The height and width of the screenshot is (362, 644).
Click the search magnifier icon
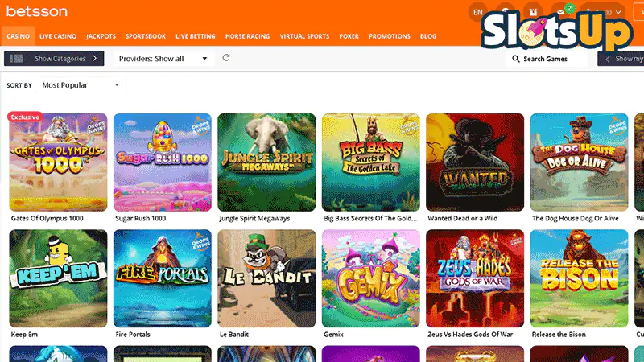516,59
